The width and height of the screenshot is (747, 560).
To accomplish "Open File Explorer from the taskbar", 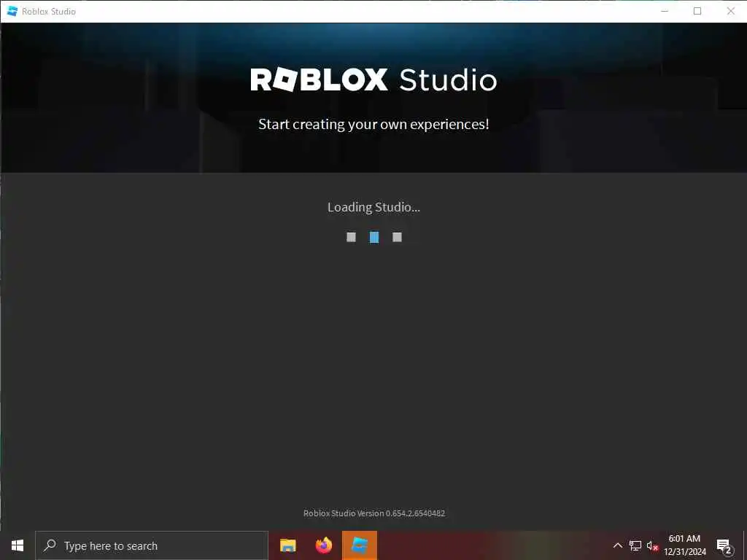I will pyautogui.click(x=287, y=545).
